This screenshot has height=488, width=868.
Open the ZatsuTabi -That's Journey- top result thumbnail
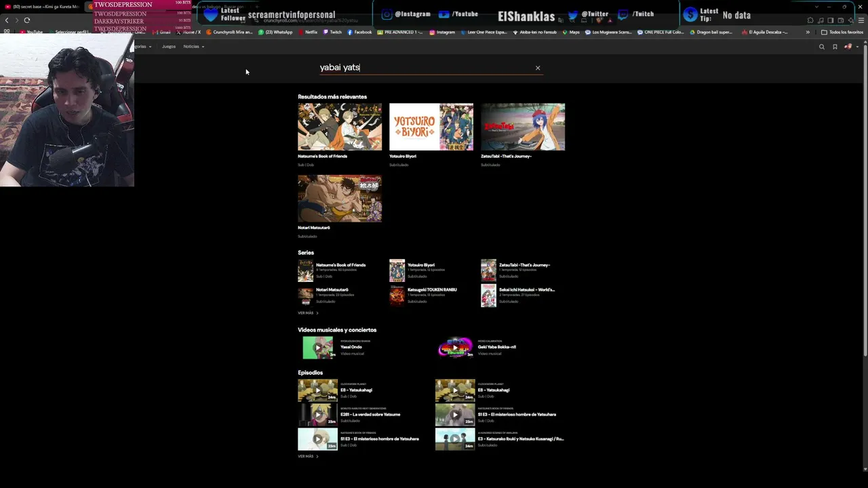click(523, 127)
